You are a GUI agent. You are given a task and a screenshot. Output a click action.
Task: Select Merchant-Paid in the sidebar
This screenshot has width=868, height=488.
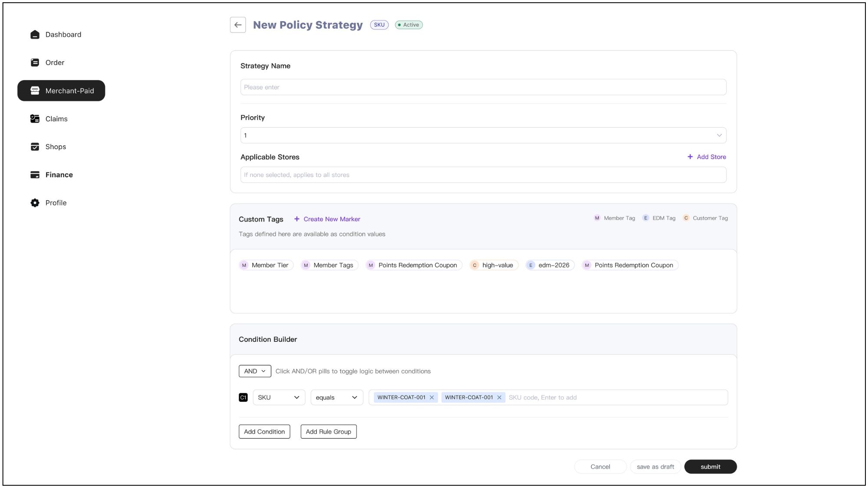coord(61,91)
